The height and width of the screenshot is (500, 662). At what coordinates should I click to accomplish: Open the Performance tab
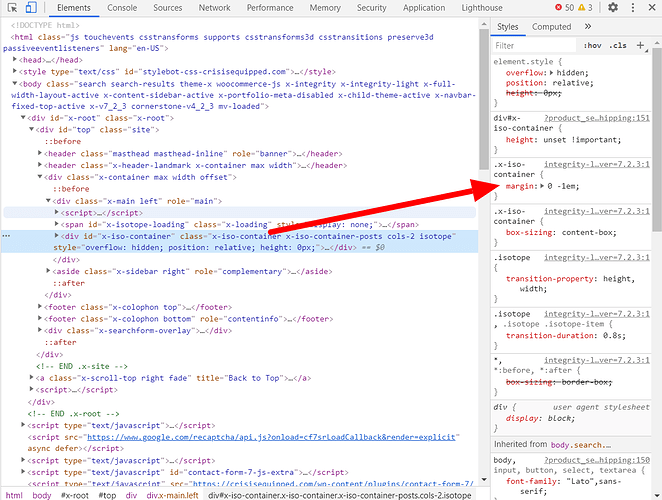click(270, 8)
